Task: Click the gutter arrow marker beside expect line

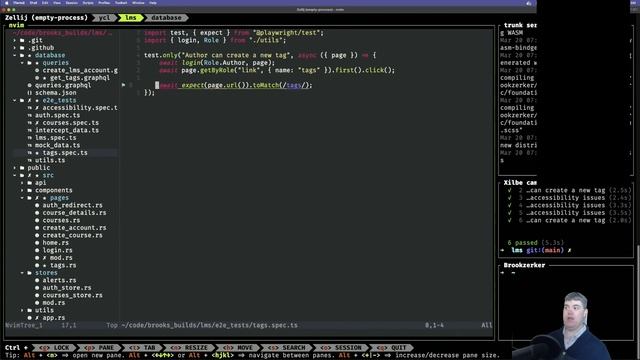Action: coord(123,85)
